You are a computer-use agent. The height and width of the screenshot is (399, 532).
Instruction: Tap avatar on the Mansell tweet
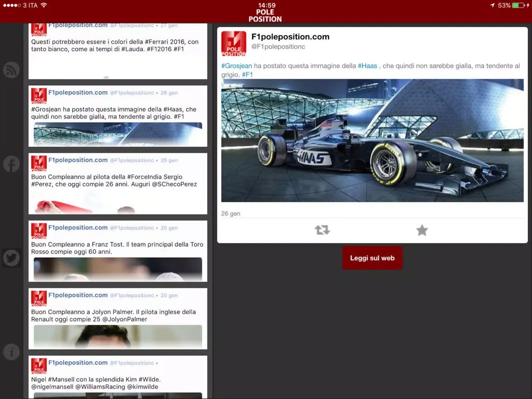(39, 366)
